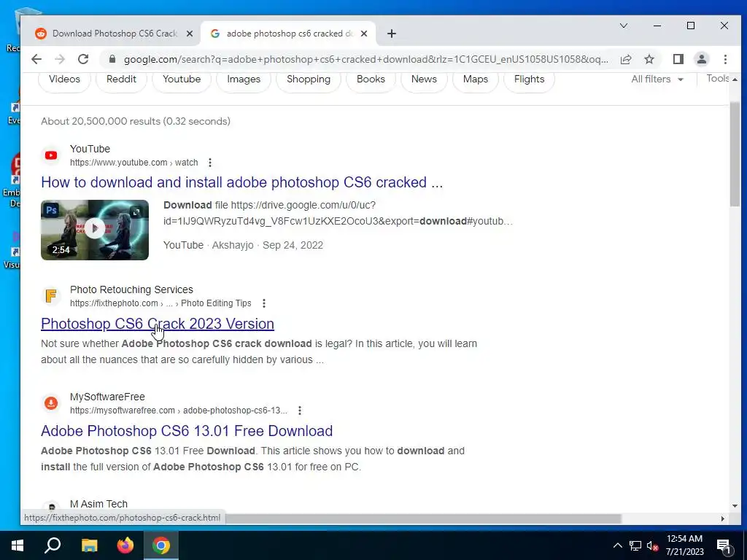Screen dimensions: 747x560
Task: Open the search Tools option
Action: coord(718,79)
